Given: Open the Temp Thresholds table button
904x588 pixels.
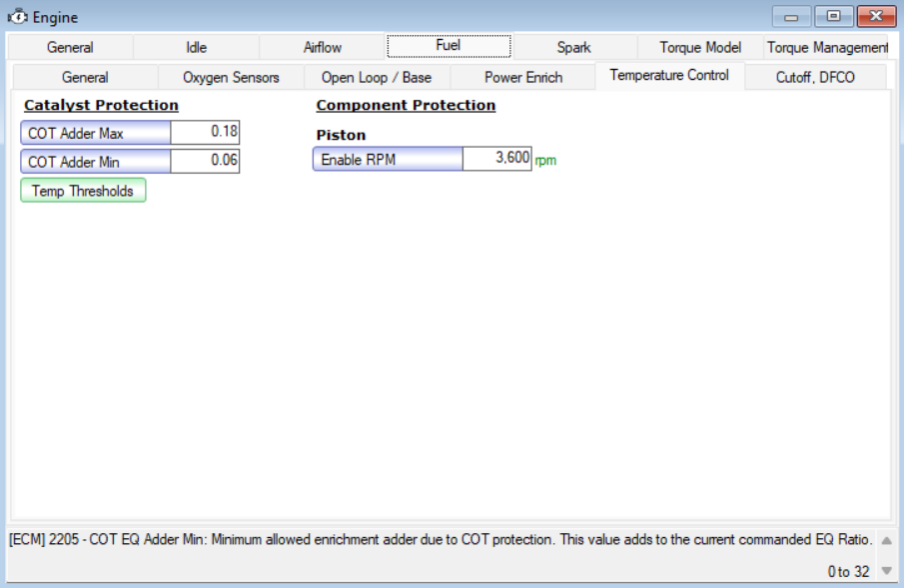Looking at the screenshot, I should pos(83,191).
